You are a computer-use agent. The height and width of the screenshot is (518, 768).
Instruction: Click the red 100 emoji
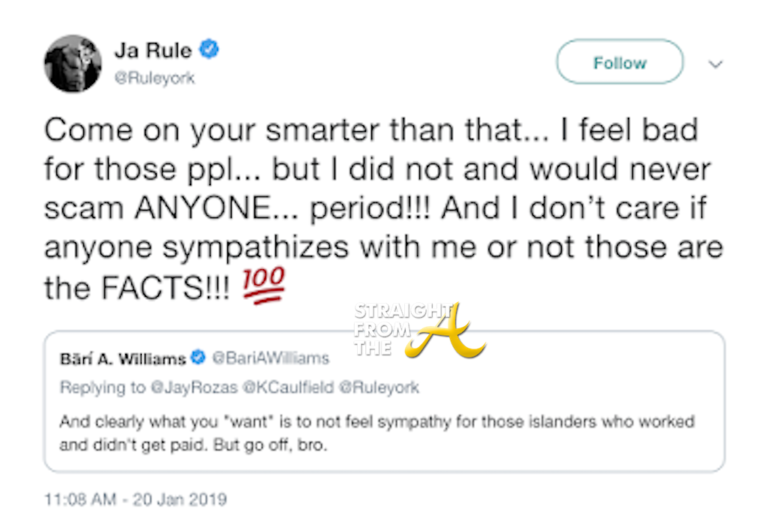click(x=262, y=288)
